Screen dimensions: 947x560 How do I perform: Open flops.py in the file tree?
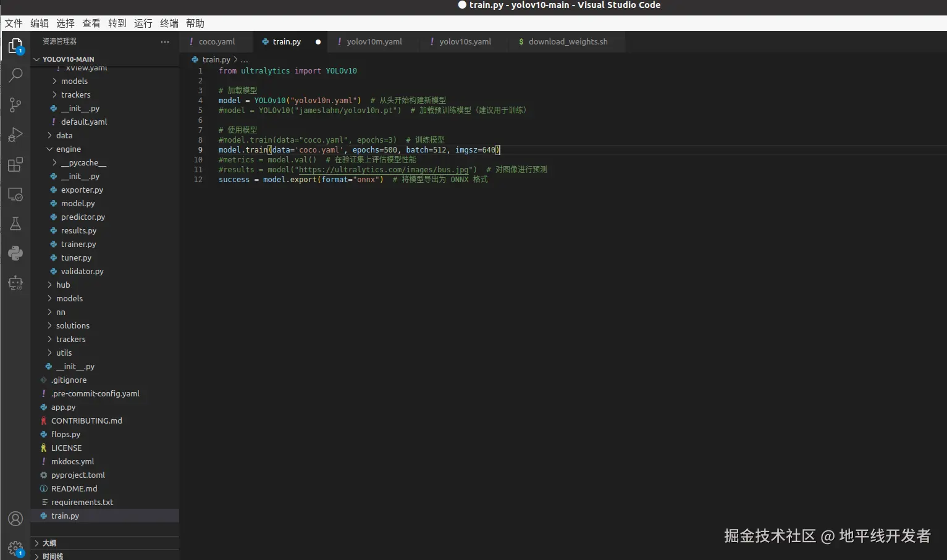tap(65, 435)
